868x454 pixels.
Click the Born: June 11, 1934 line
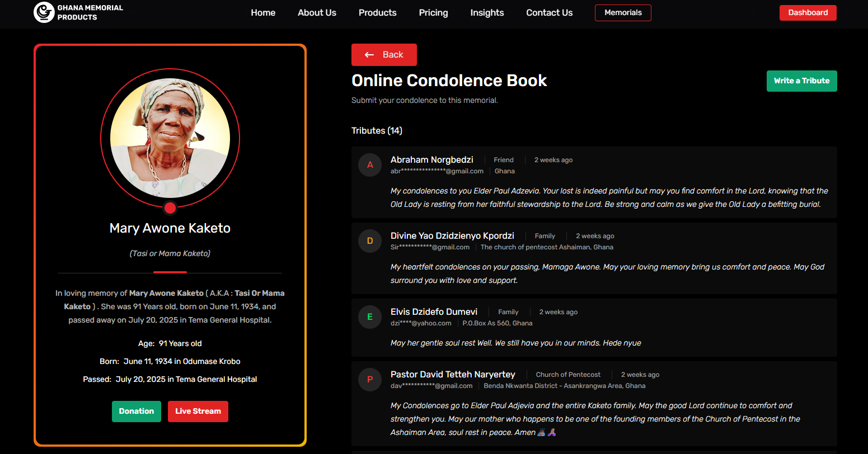[170, 361]
